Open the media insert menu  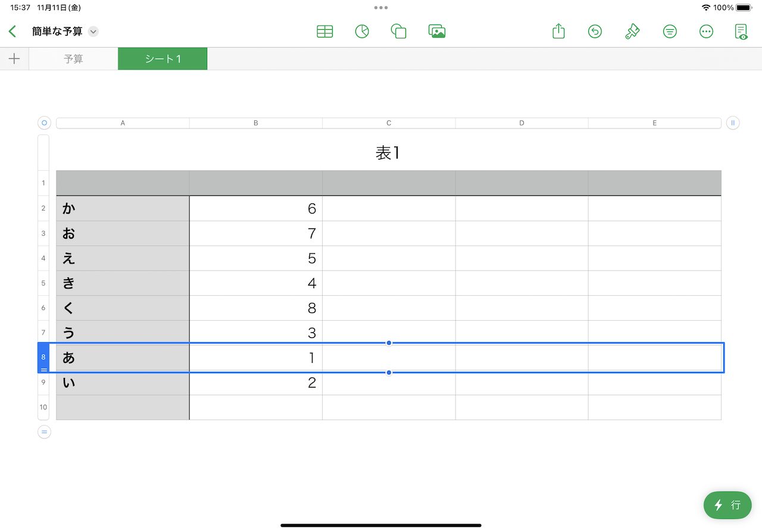437,32
